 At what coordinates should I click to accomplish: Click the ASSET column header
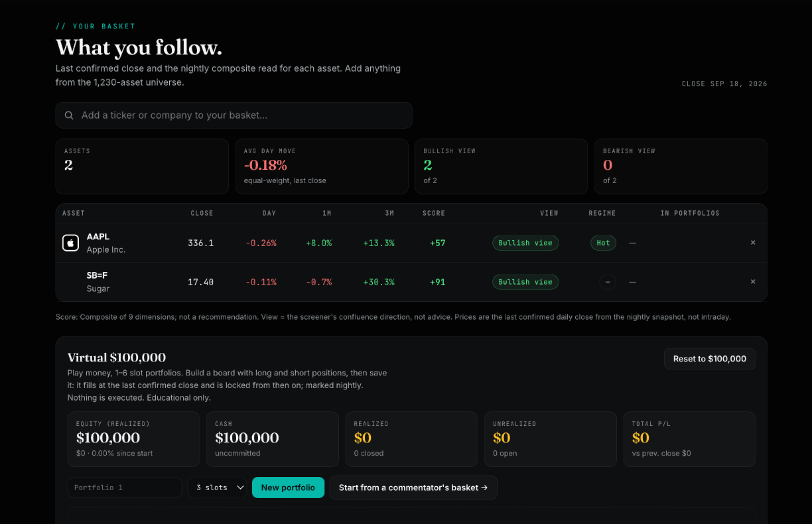click(x=74, y=214)
